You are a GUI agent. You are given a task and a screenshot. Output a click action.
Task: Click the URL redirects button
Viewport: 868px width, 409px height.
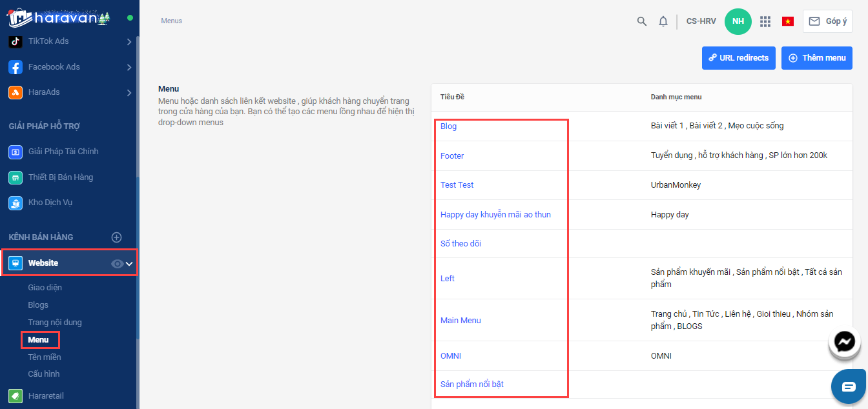[x=738, y=58]
